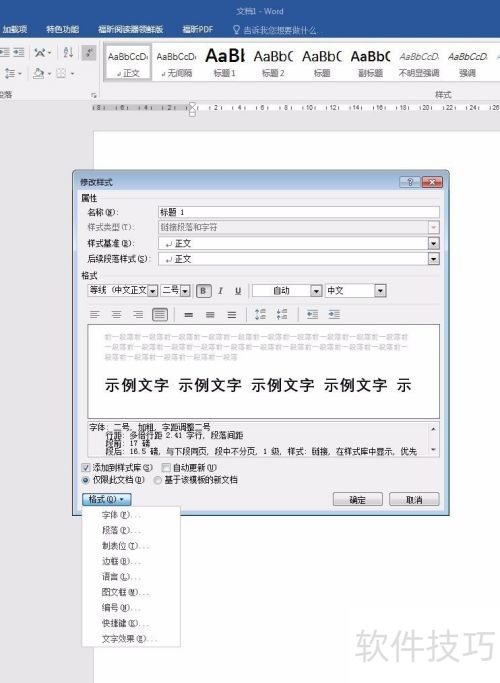Image resolution: width=500 pixels, height=683 pixels.
Task: Click the increase paragraph spacing icon
Action: 260,314
